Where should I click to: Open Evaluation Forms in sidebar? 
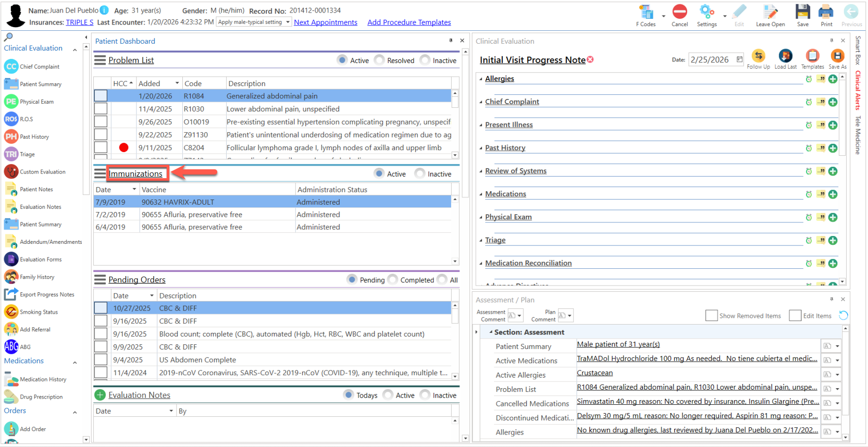coord(33,259)
